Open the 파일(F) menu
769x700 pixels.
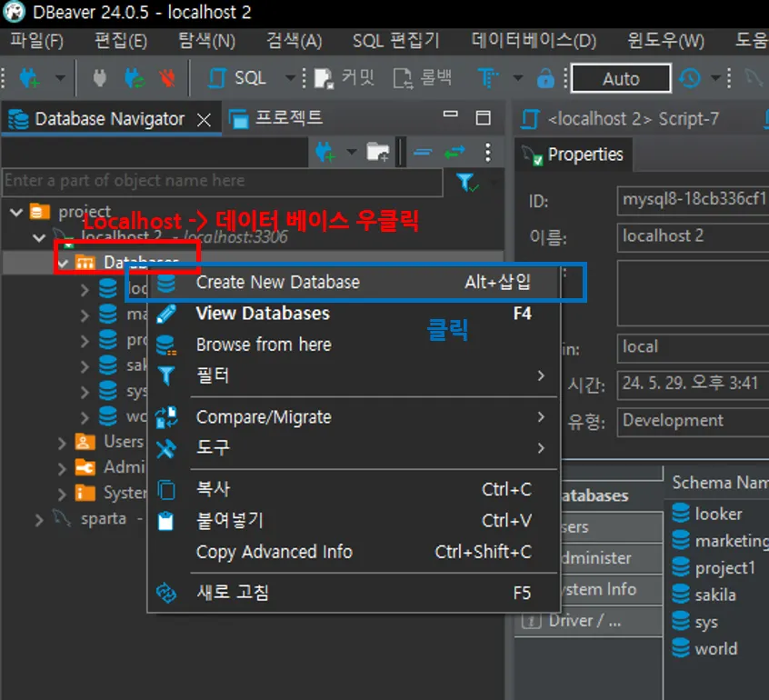click(37, 40)
